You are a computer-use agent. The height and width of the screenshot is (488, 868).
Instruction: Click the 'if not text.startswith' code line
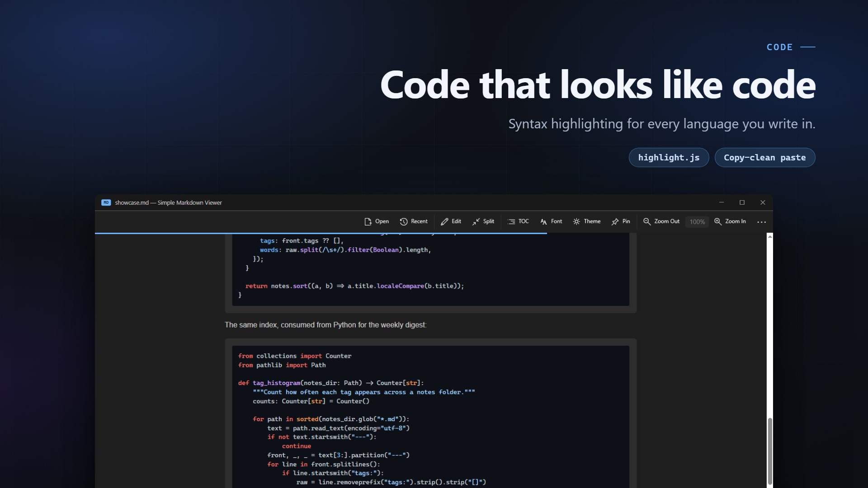point(322,437)
